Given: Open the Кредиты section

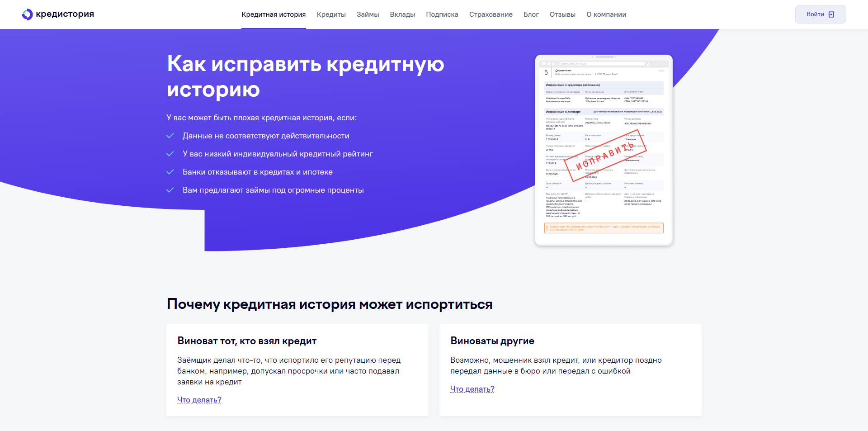Looking at the screenshot, I should (331, 14).
